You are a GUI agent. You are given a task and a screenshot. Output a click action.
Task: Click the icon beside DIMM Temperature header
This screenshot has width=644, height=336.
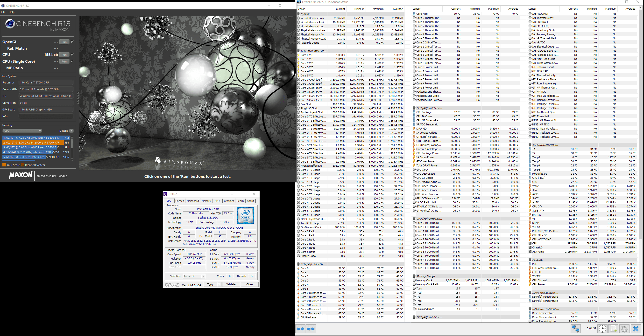[x=530, y=293]
